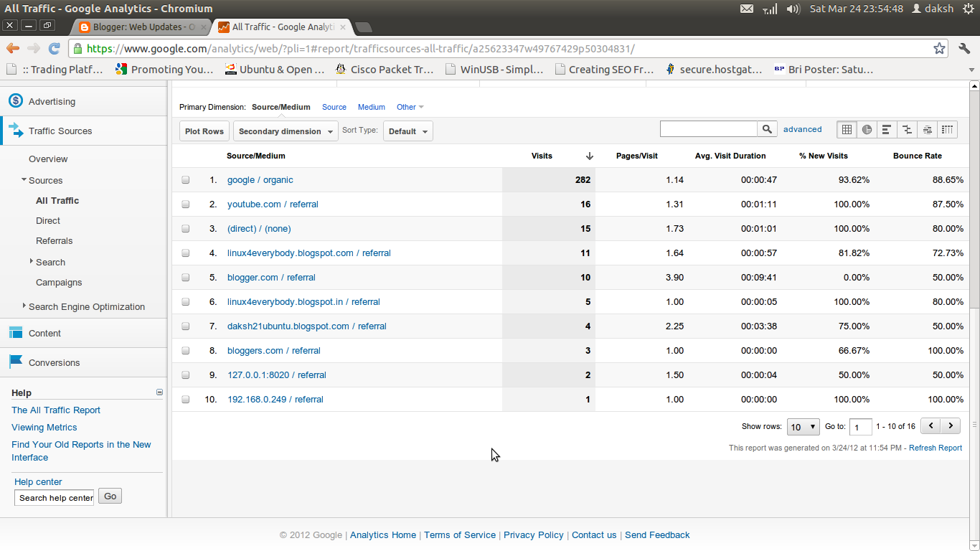The image size is (980, 551).
Task: Click the Refresh Report link
Action: (936, 448)
